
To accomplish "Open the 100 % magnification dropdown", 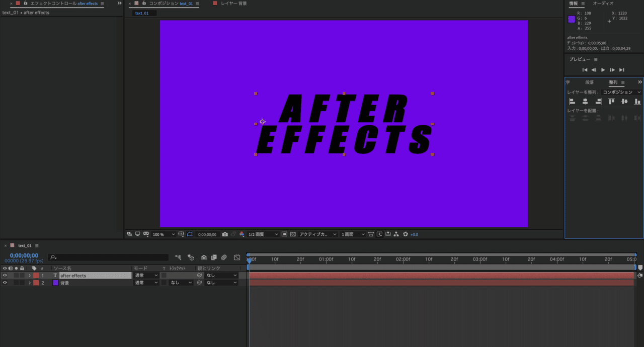I will (164, 234).
